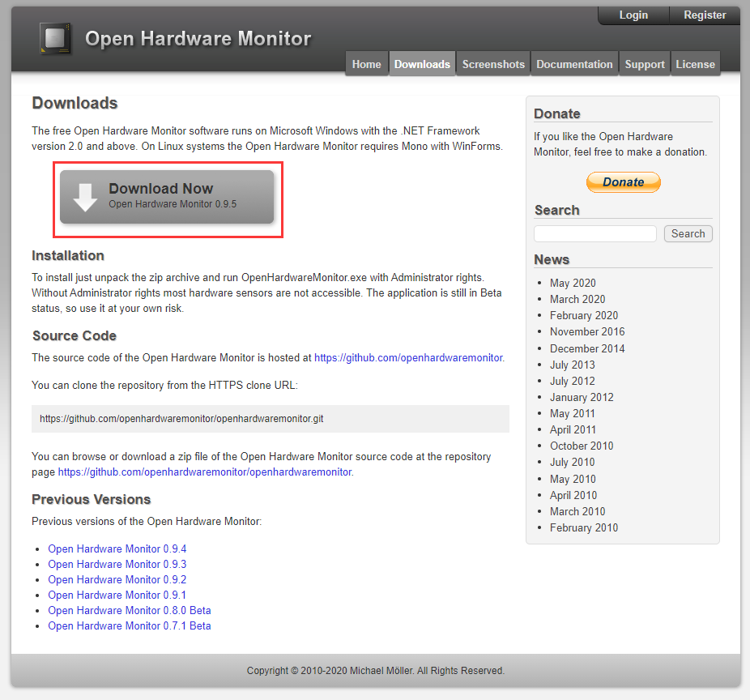Viewport: 750px width, 700px height.
Task: Click the Open Hardware Monitor site title
Action: pos(198,38)
